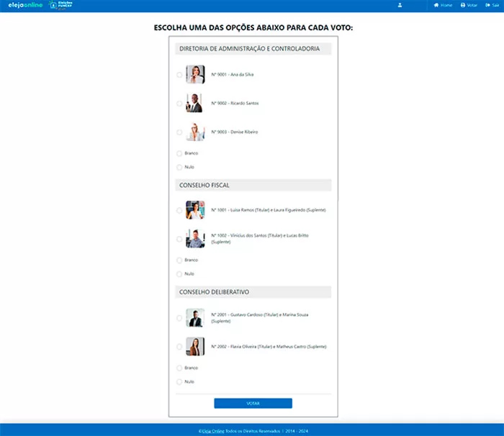Click photo of slate 1002 Vinicius dos Santos

click(x=195, y=239)
